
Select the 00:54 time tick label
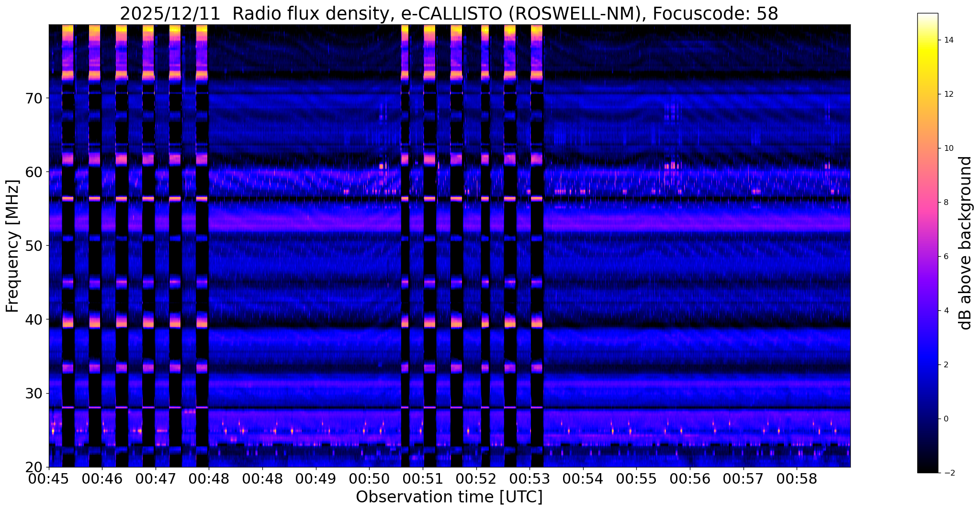coord(583,478)
